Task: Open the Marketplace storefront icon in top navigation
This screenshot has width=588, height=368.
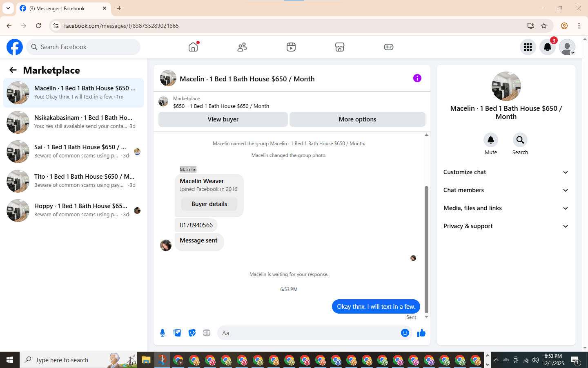Action: [340, 47]
